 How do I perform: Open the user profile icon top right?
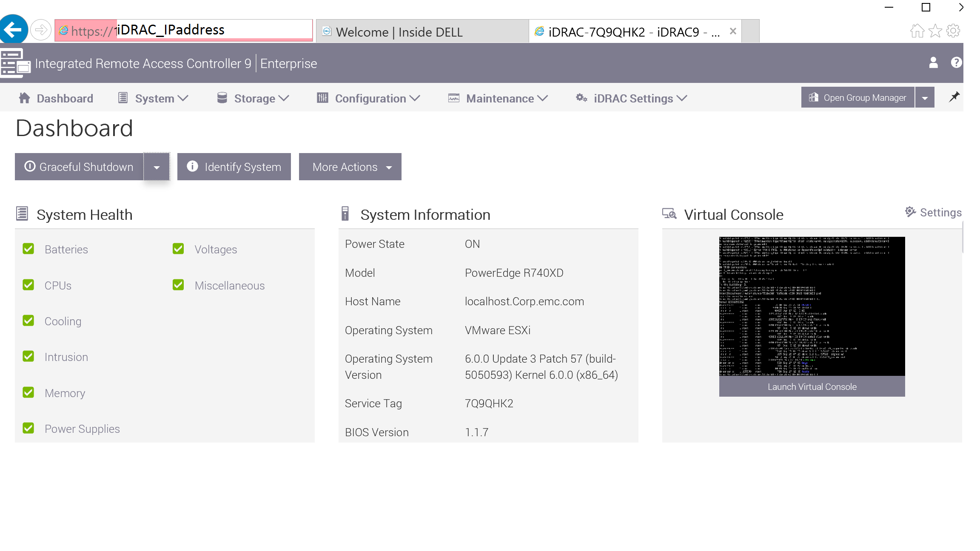[x=933, y=63]
